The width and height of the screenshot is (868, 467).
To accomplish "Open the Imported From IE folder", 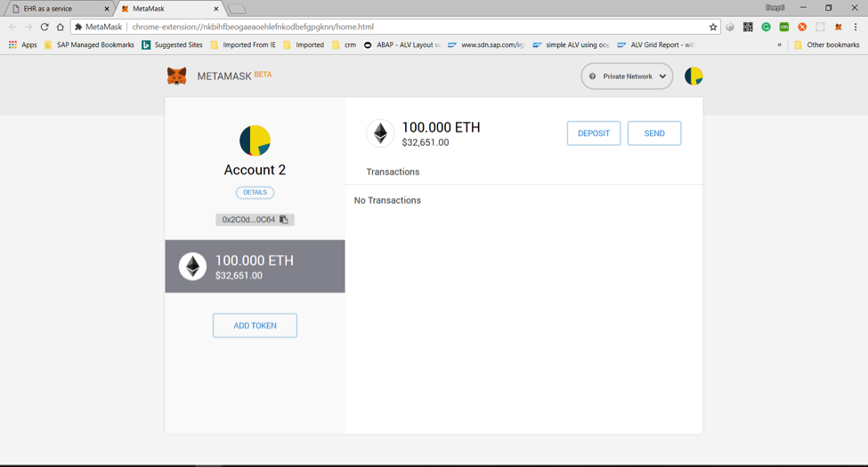I will click(x=243, y=44).
